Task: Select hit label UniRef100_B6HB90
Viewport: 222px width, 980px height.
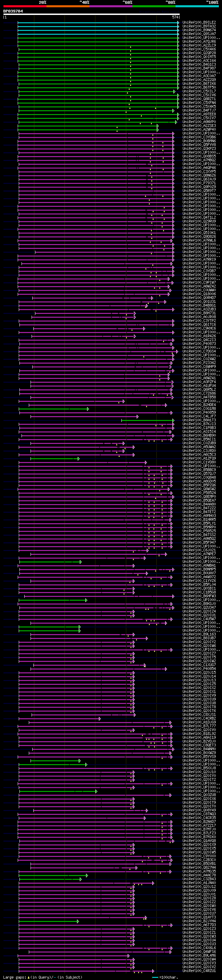Action: (199, 435)
